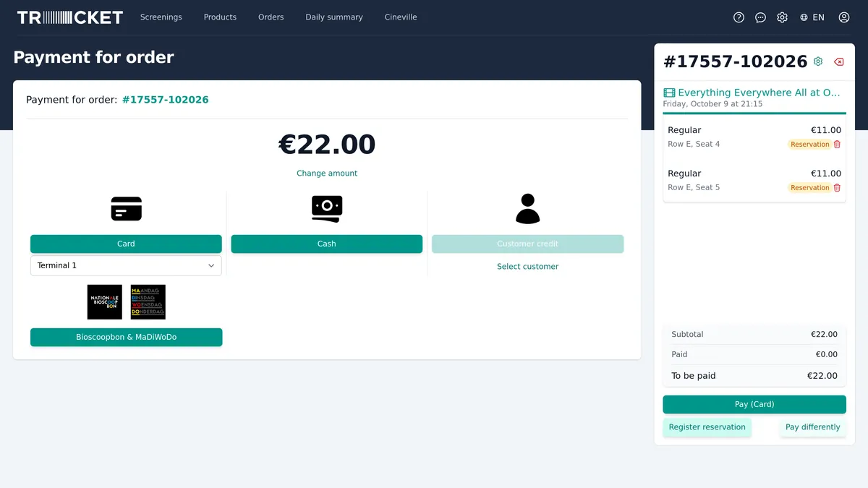This screenshot has height=488, width=868.
Task: Open the Terminal 1 dropdown
Action: (126, 265)
